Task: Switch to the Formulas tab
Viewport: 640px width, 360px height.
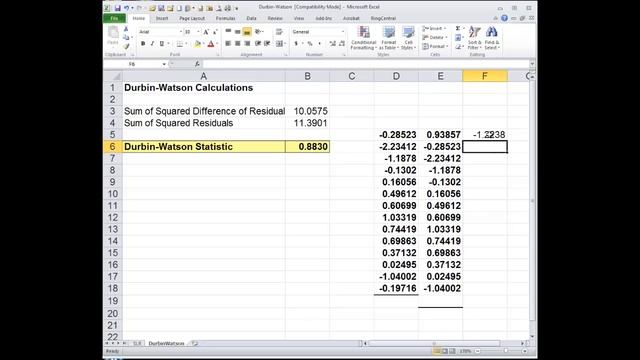Action: [225, 18]
